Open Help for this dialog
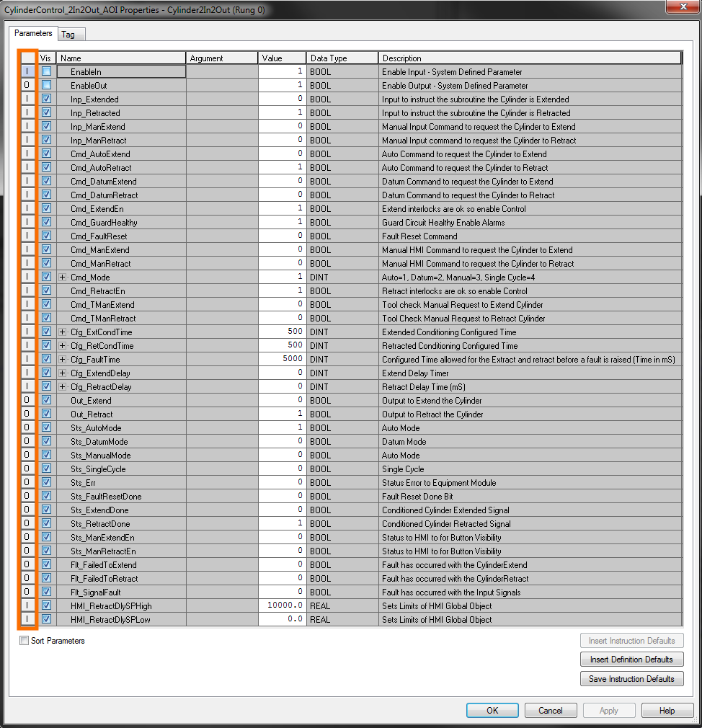Screen dimensions: 702x728 coord(667,710)
